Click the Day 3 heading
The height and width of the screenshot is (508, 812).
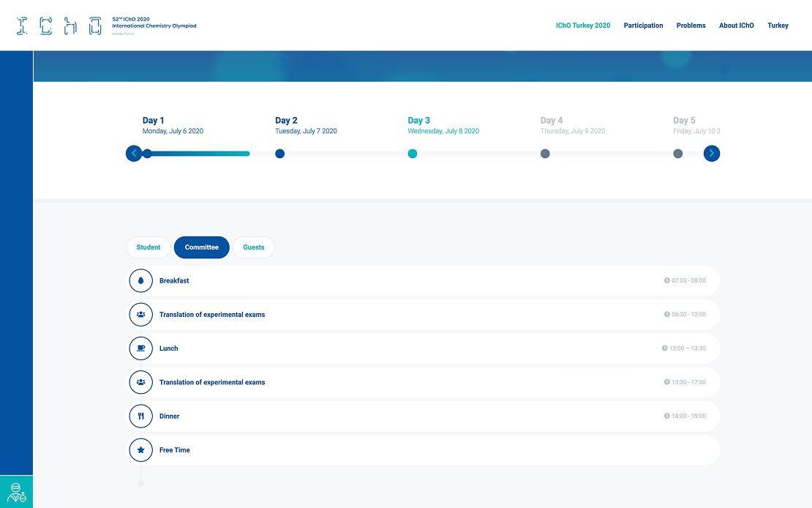pos(419,120)
